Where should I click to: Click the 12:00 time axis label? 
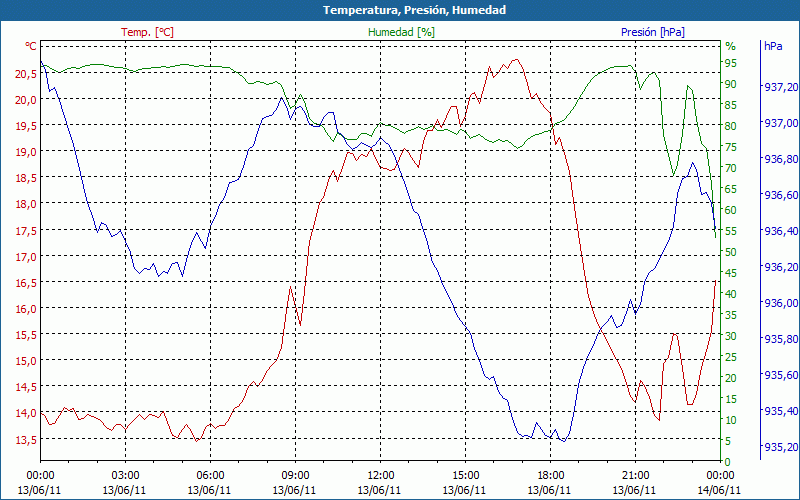[x=380, y=474]
